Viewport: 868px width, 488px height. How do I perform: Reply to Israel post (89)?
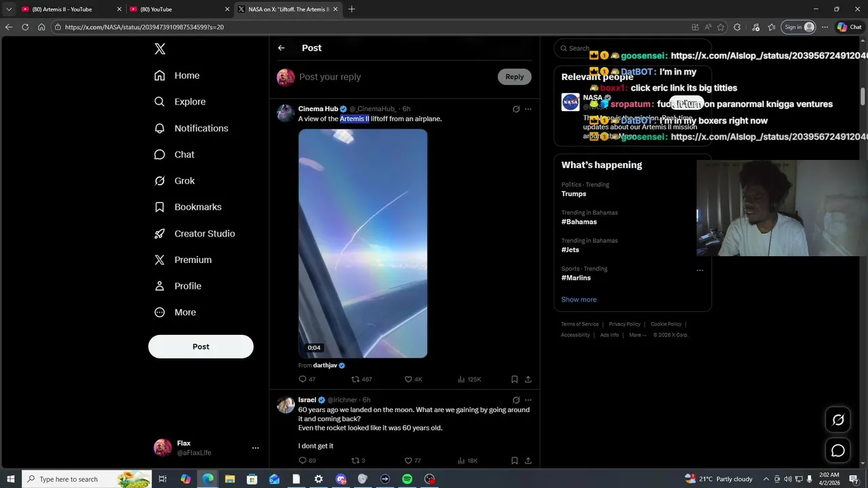tap(307, 461)
